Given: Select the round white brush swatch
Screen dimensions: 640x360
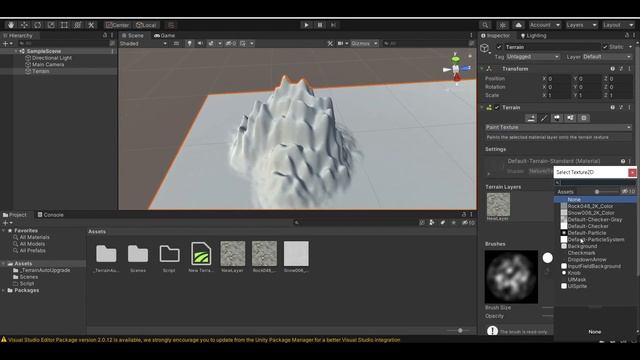Looking at the screenshot, I should pos(547,258).
